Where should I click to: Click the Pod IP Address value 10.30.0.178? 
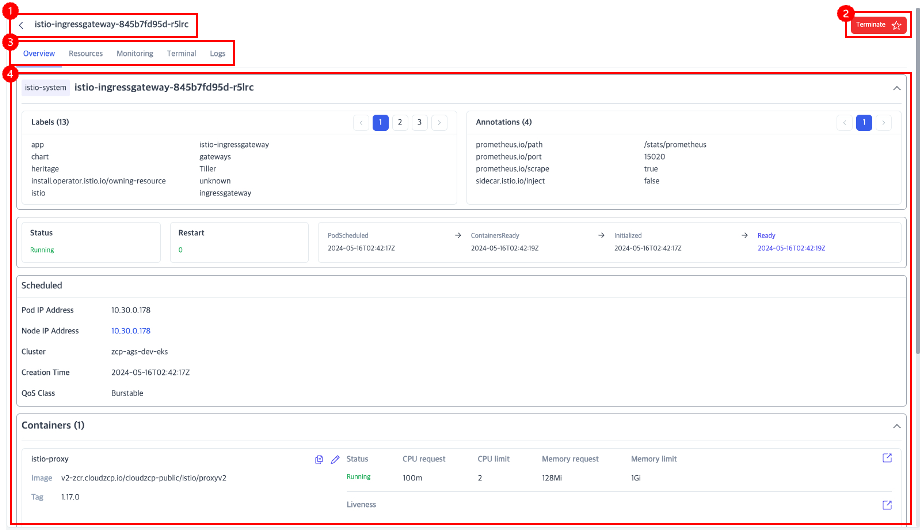[x=131, y=310]
